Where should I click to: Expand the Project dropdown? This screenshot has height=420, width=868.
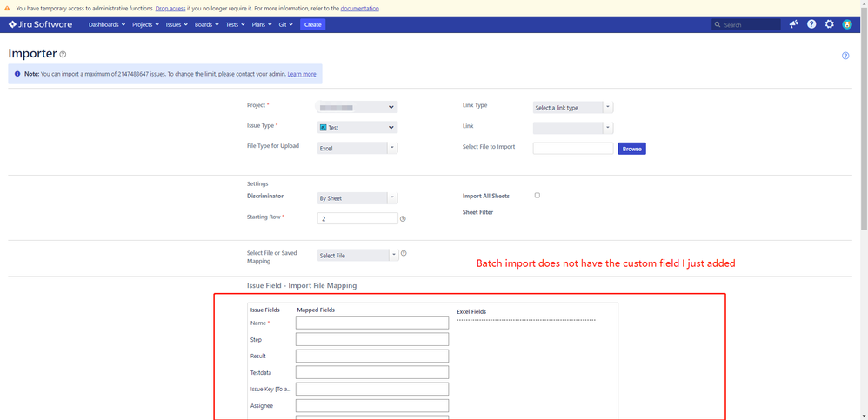(x=357, y=107)
